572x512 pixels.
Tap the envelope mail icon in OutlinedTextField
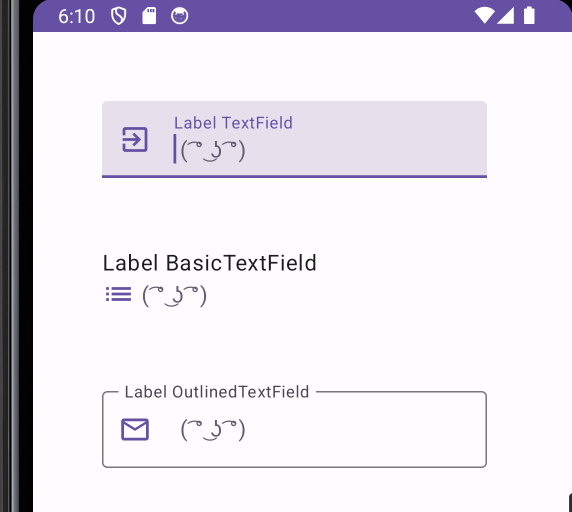pyautogui.click(x=135, y=429)
